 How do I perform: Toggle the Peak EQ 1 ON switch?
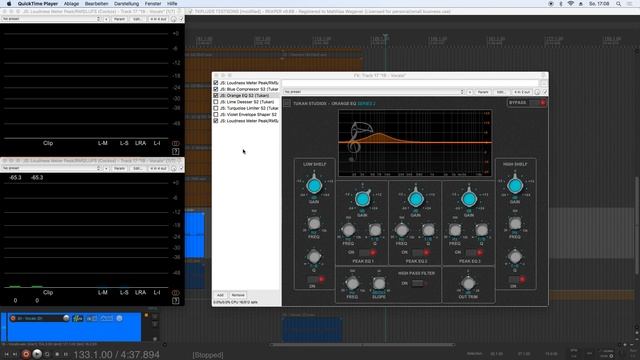point(367,253)
